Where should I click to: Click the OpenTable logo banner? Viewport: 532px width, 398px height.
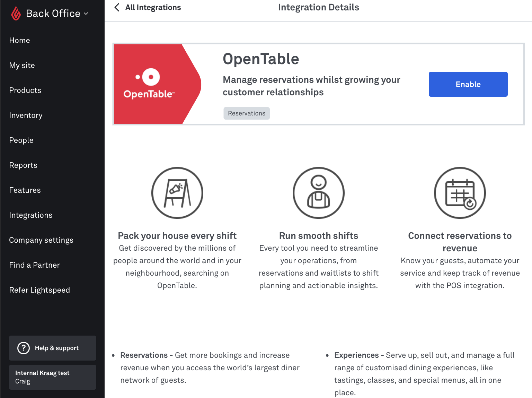(x=158, y=84)
